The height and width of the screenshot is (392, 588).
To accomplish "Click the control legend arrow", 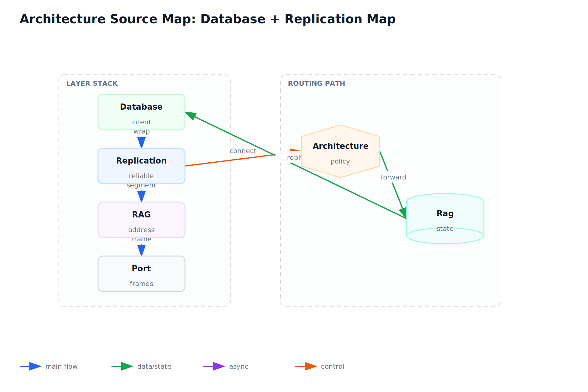I will [306, 366].
